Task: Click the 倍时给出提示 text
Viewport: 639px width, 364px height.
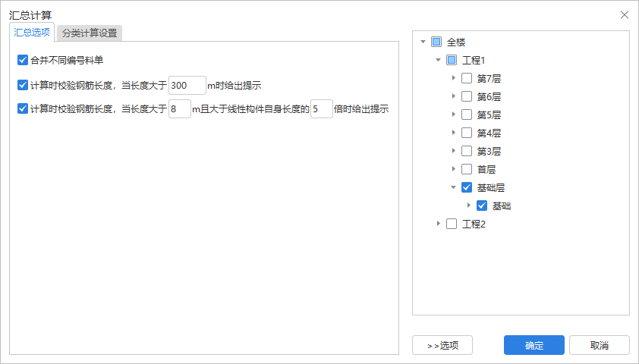Action: click(361, 109)
